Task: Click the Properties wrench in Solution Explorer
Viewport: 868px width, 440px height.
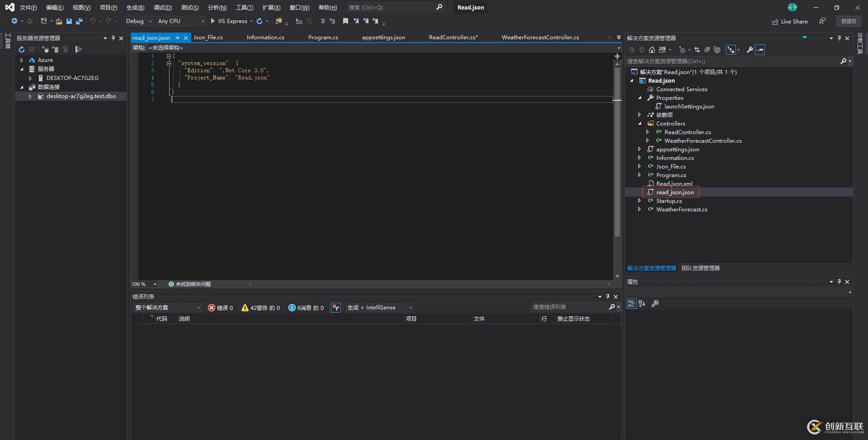Action: pyautogui.click(x=750, y=50)
